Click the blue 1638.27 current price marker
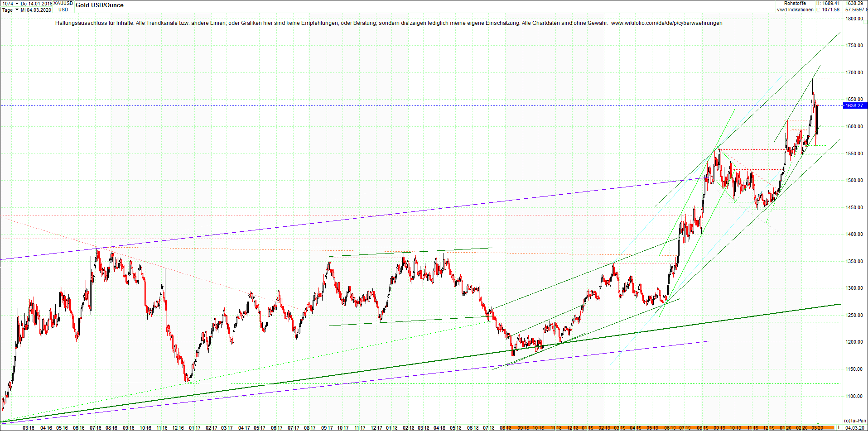 pos(854,105)
